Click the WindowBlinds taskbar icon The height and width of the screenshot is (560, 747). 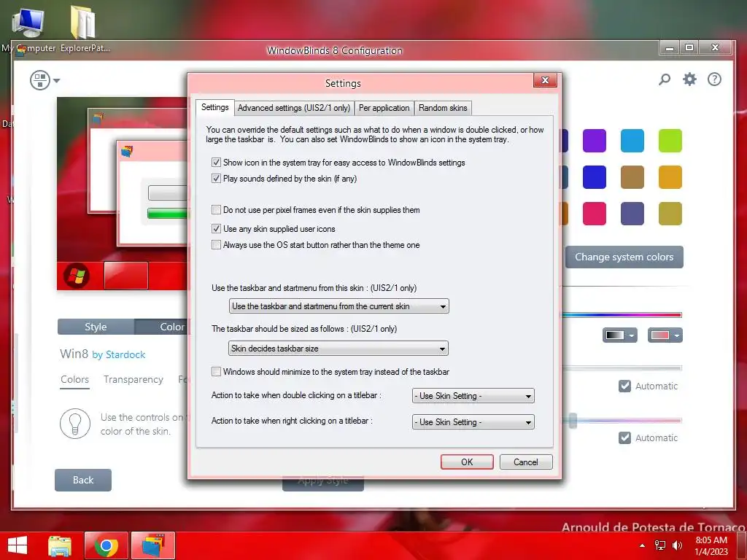153,545
